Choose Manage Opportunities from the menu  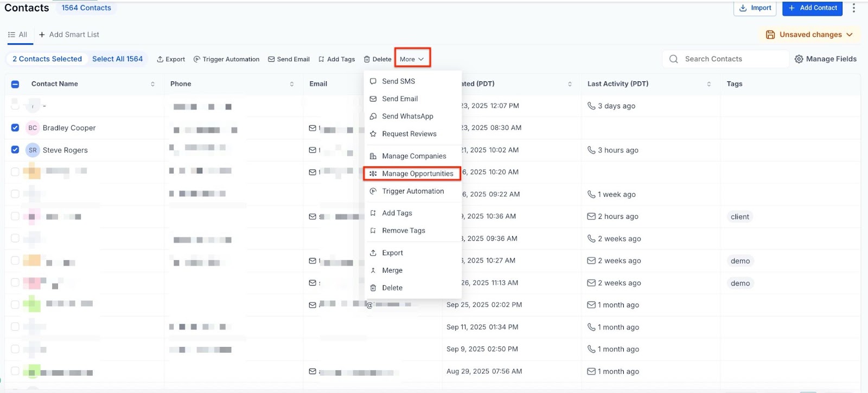417,173
